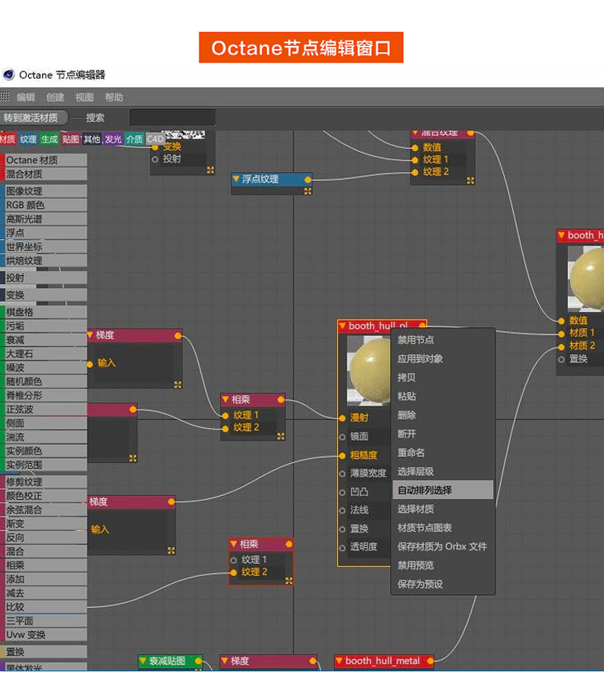Toggle the 生成 node filter tab
This screenshot has width=604, height=700.
[x=49, y=139]
